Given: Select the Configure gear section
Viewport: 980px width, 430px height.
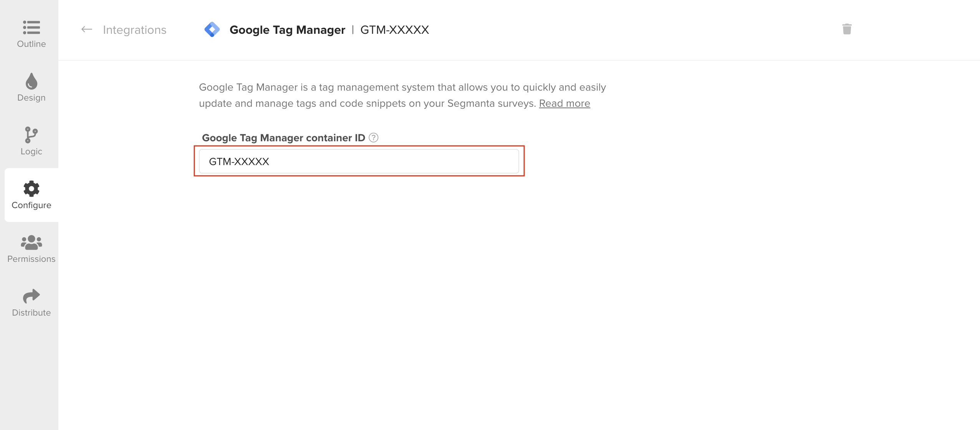Looking at the screenshot, I should tap(31, 195).
